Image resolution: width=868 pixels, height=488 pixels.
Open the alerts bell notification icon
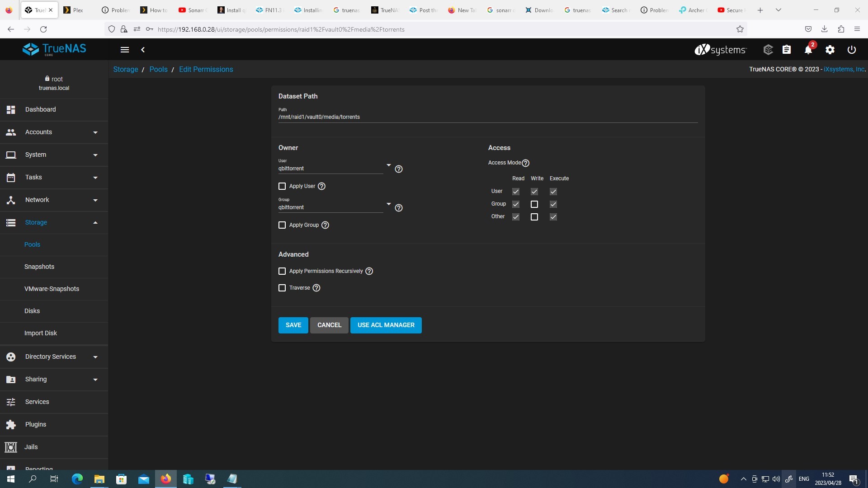coord(808,50)
